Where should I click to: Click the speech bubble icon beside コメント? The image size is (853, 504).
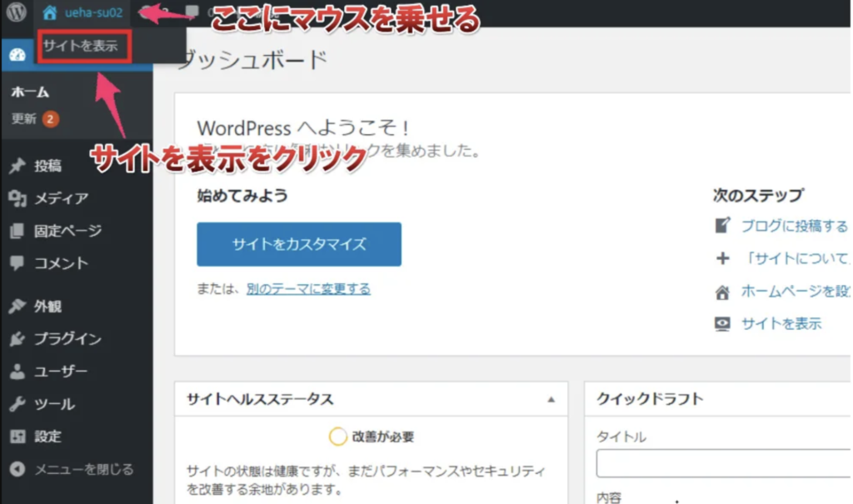point(17,263)
